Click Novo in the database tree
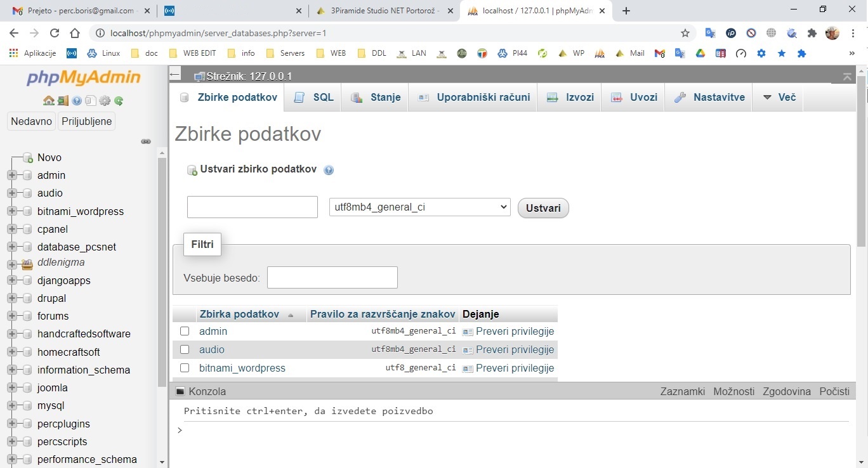This screenshot has height=468, width=868. tap(49, 157)
